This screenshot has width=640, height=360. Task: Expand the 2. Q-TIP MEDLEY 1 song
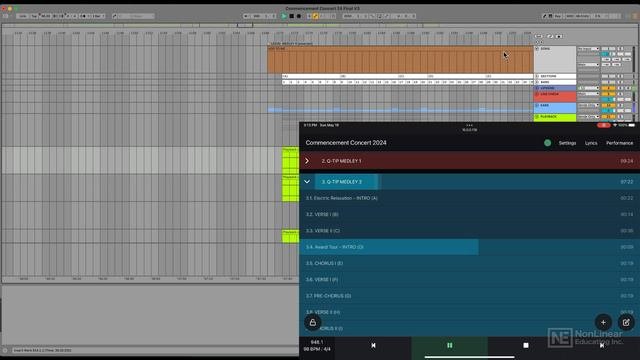pos(307,161)
